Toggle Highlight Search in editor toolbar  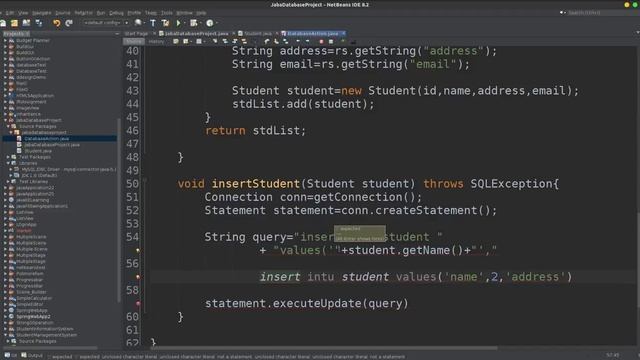click(244, 41)
